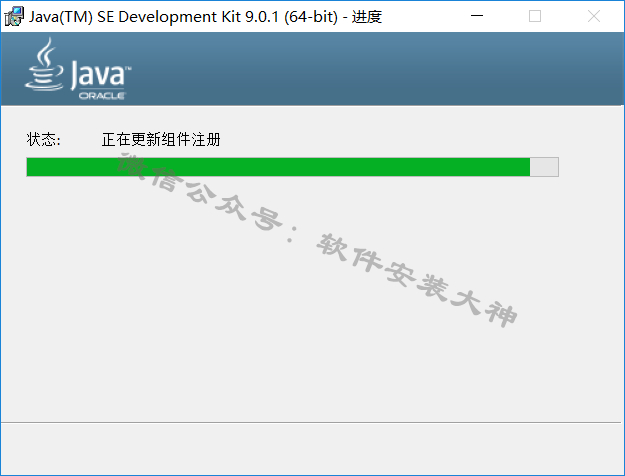Click the disabled maximize button

pyautogui.click(x=535, y=16)
